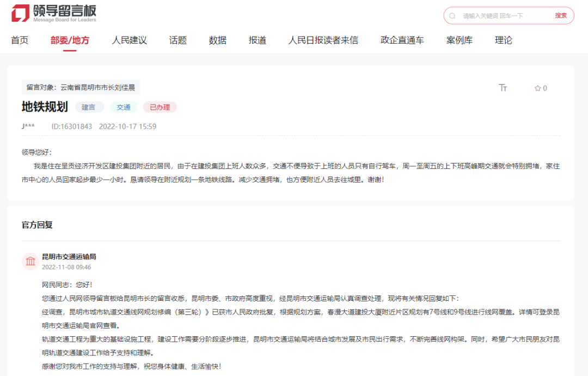Click the 昆明市交通运输局 institution avatar icon

pos(30,262)
